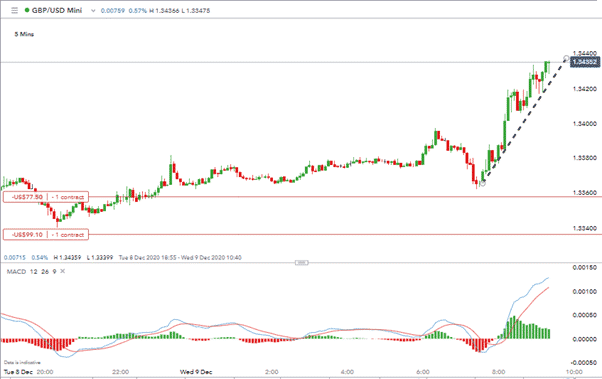Screen dimensions: 602x379
Task: Click the 1.33600 price axis label
Action: [x=585, y=193]
